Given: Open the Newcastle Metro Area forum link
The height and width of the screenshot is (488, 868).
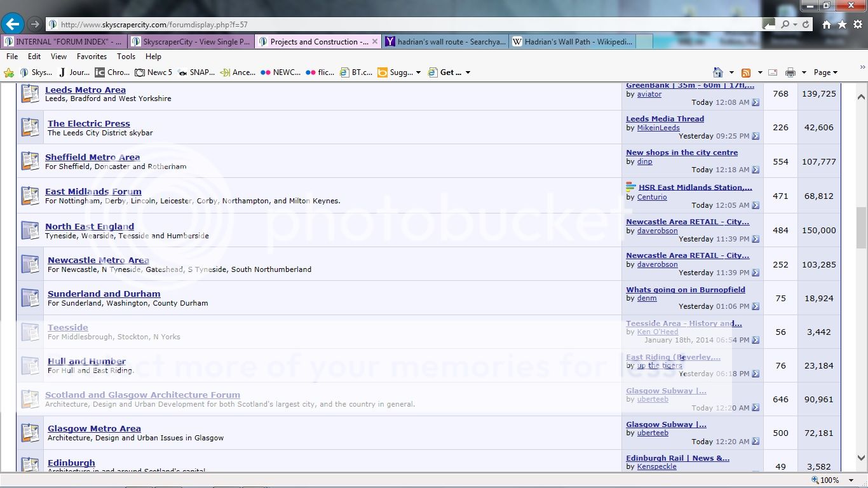Looking at the screenshot, I should pos(98,260).
